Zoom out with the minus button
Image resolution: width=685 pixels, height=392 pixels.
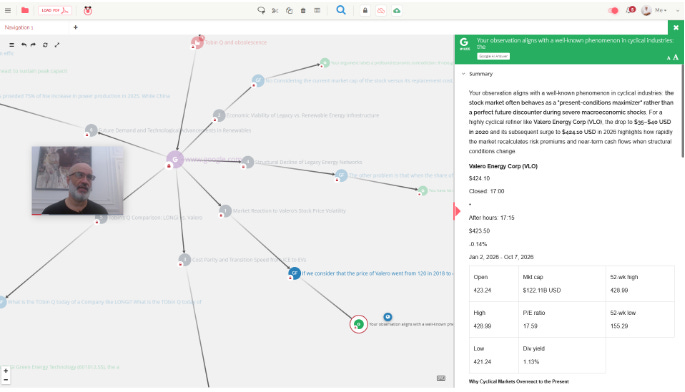point(6,380)
